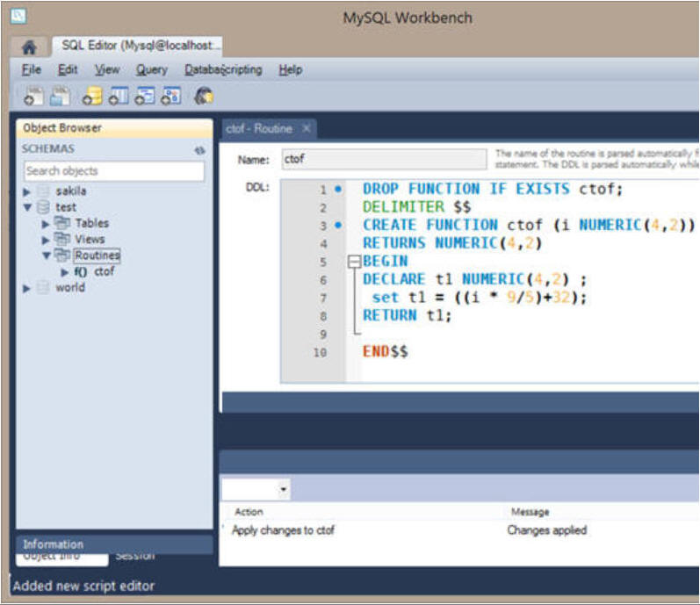
Task: Collapse the test schema
Action: 27,207
